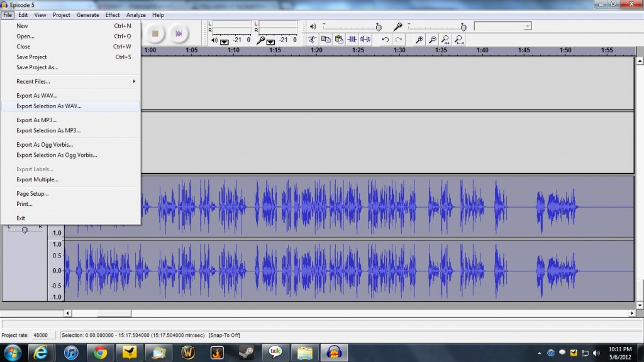Click the speaker icon under playback meter
The width and height of the screenshot is (644, 362).
click(214, 40)
